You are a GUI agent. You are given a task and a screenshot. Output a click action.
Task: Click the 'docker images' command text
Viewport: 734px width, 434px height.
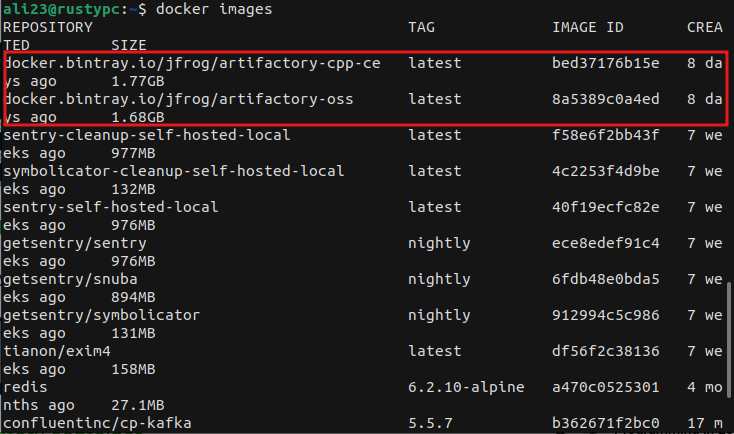pyautogui.click(x=214, y=9)
